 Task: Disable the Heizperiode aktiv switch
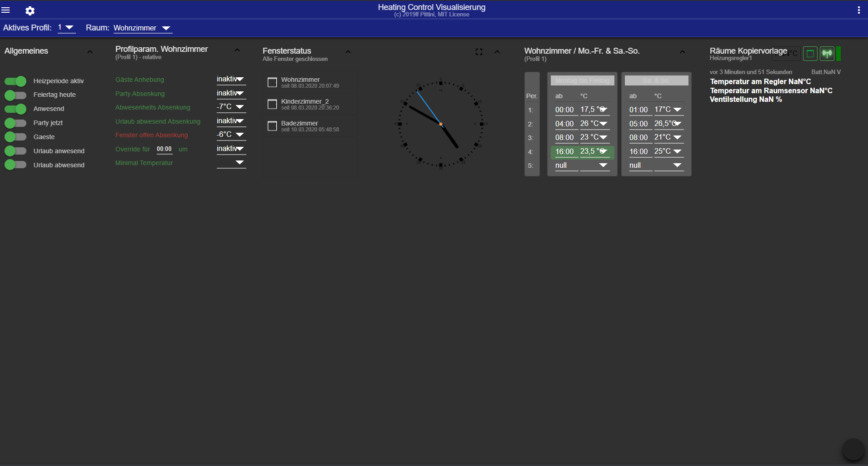click(x=16, y=81)
